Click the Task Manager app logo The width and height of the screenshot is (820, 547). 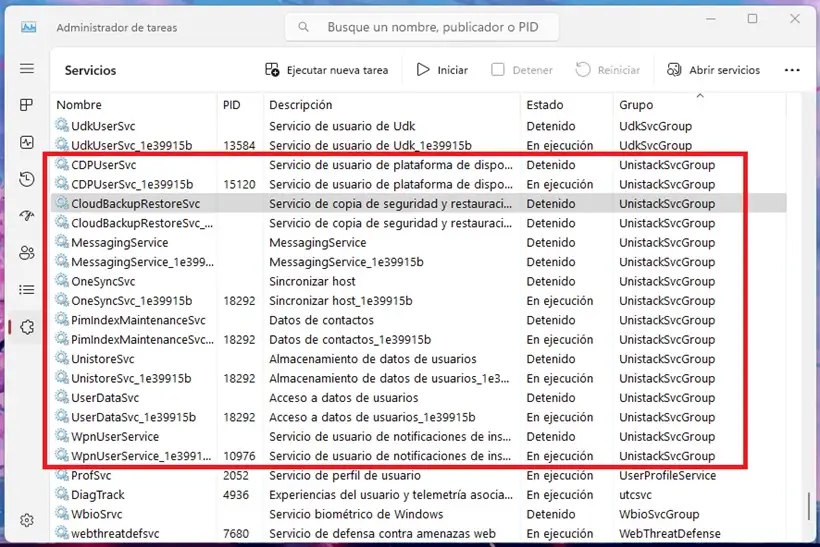point(29,27)
